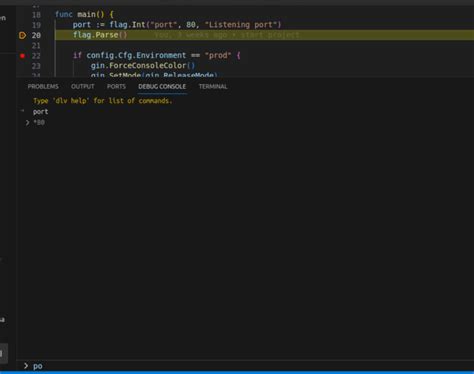Viewport: 474px width, 374px height.
Task: Click 'config.Cfg.Environment' on line 22
Action: (x=136, y=55)
